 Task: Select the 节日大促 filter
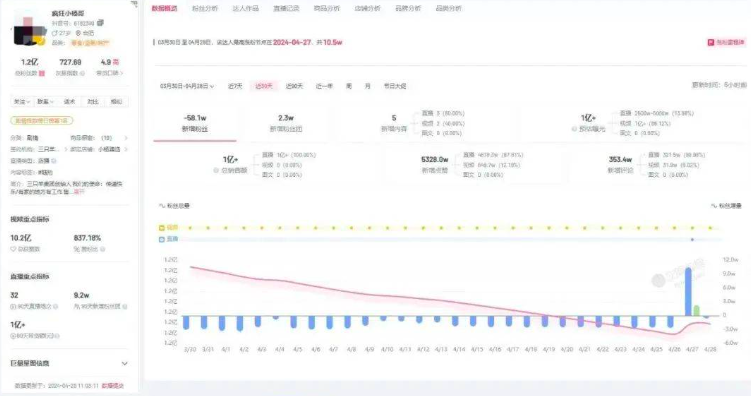click(x=395, y=86)
